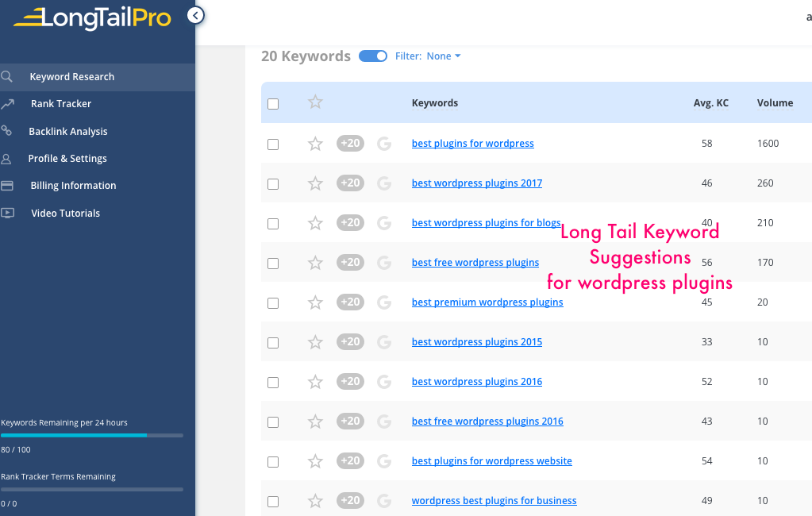Screen dimensions: 812x516
Task: Click the Video Tutorials play icon
Action: coord(7,213)
